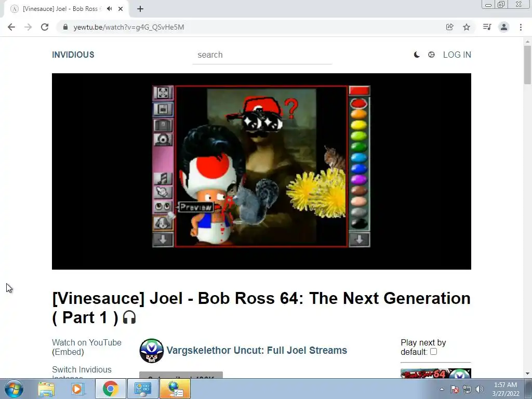Bookmark the page with the star icon
Image resolution: width=532 pixels, height=399 pixels.
(x=467, y=27)
